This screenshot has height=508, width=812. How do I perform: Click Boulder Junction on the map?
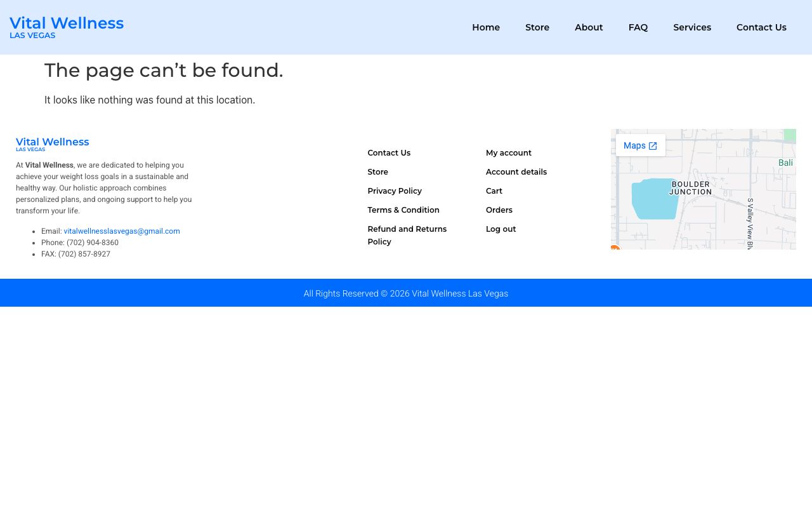pyautogui.click(x=690, y=188)
